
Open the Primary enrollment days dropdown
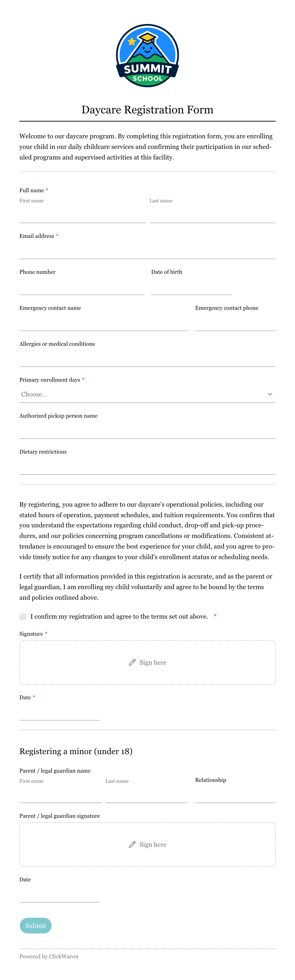(x=147, y=394)
